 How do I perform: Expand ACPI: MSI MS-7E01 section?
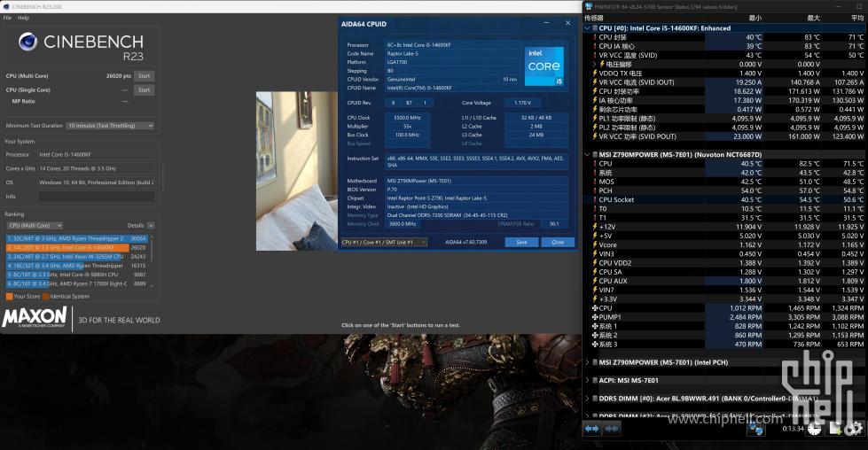coord(587,380)
